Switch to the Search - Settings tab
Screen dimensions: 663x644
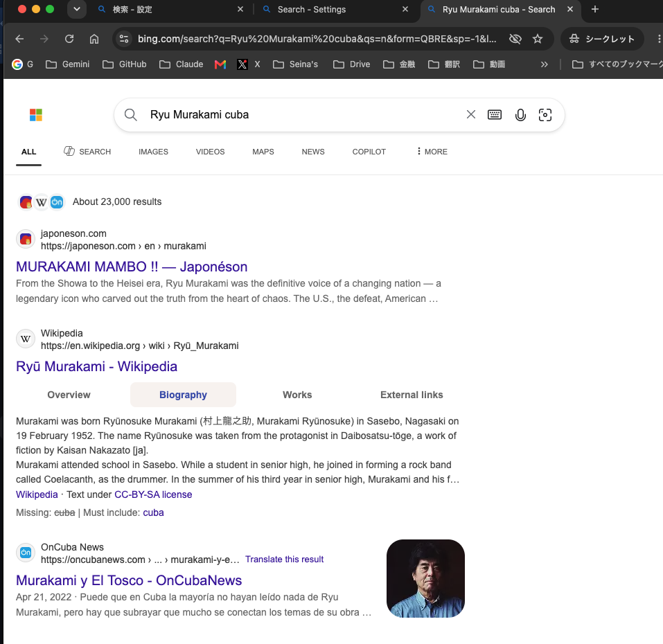pos(335,9)
